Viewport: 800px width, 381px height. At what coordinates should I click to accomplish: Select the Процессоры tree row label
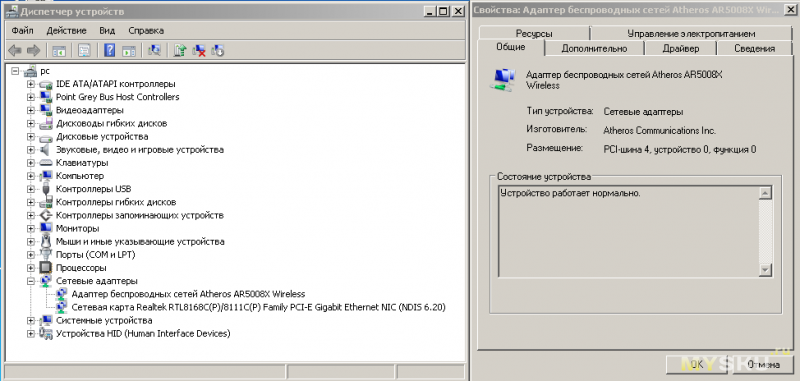(81, 267)
